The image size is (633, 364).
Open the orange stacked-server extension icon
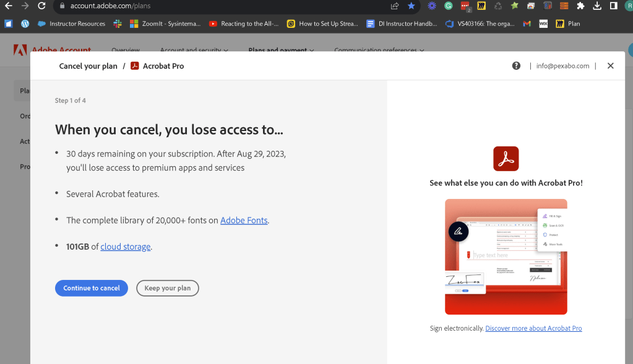[564, 6]
